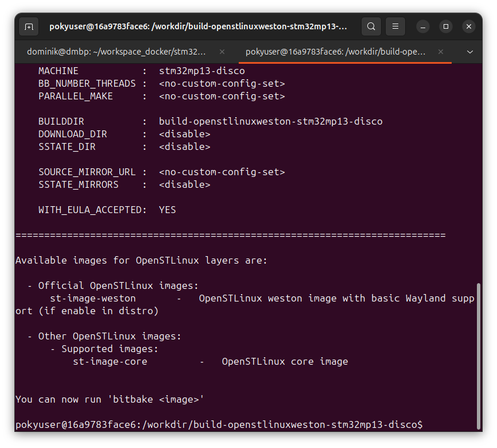This screenshot has width=497, height=448.
Task: Click the SOURCE_MIRROR_URL label
Action: click(87, 172)
